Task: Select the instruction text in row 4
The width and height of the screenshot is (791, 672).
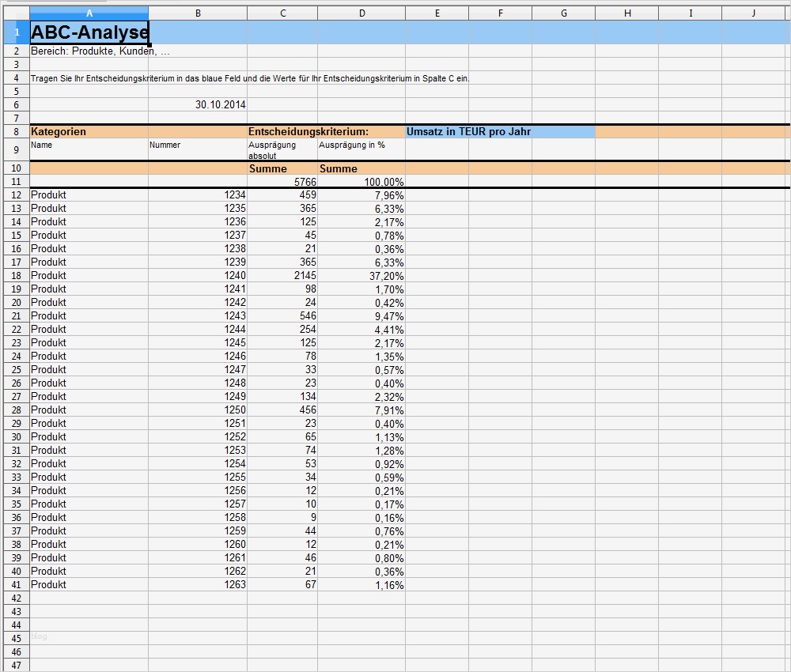Action: click(250, 78)
